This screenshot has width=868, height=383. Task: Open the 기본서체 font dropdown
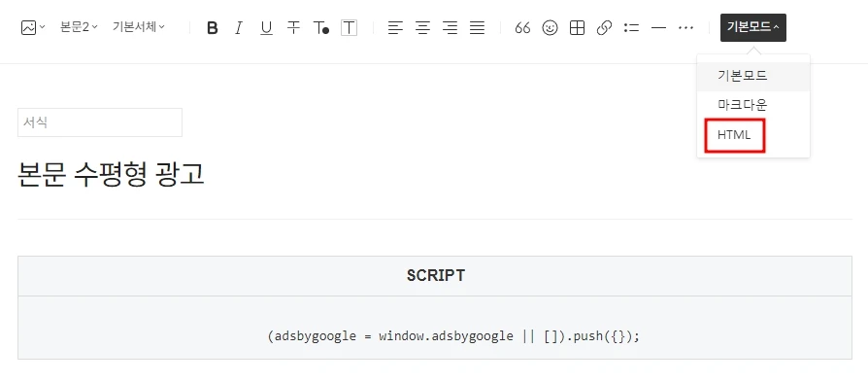(x=139, y=26)
